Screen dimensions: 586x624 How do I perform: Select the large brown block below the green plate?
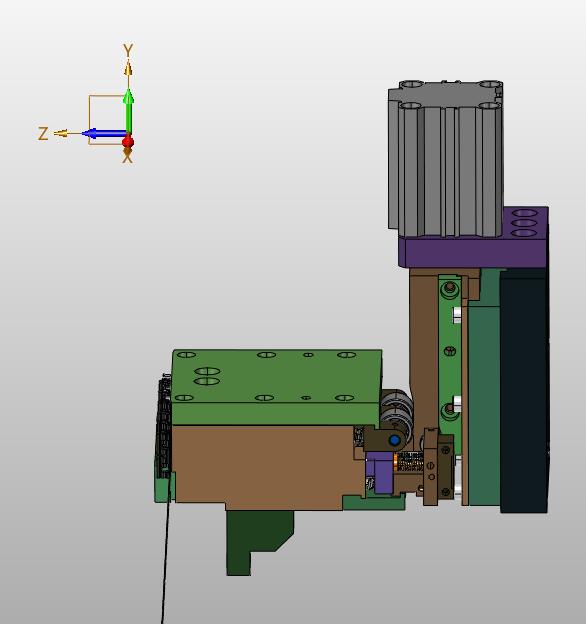coord(265,466)
